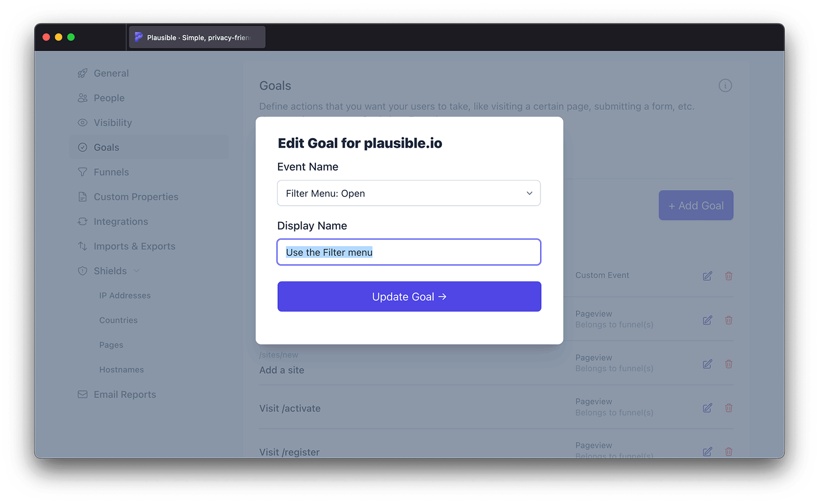Click the rocket icon next to General
The height and width of the screenshot is (504, 819).
click(x=82, y=73)
